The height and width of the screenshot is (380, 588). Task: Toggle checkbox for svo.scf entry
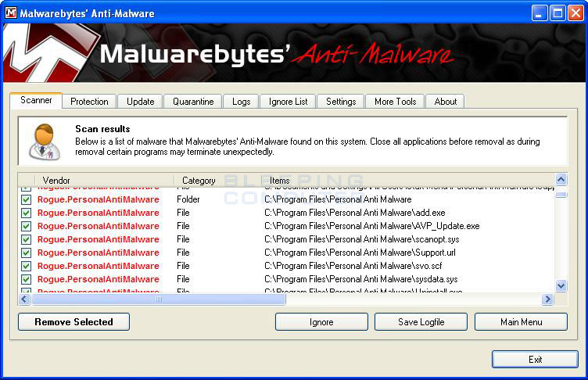pos(26,266)
